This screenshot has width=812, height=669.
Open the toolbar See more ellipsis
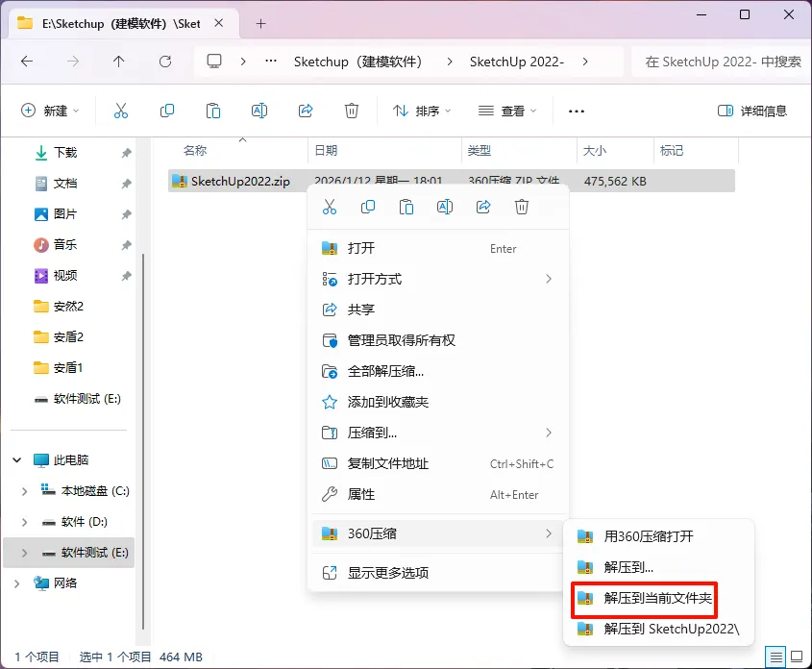[577, 111]
